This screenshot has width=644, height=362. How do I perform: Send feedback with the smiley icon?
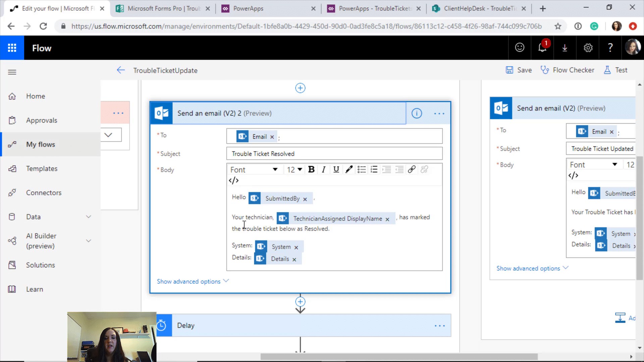[520, 48]
